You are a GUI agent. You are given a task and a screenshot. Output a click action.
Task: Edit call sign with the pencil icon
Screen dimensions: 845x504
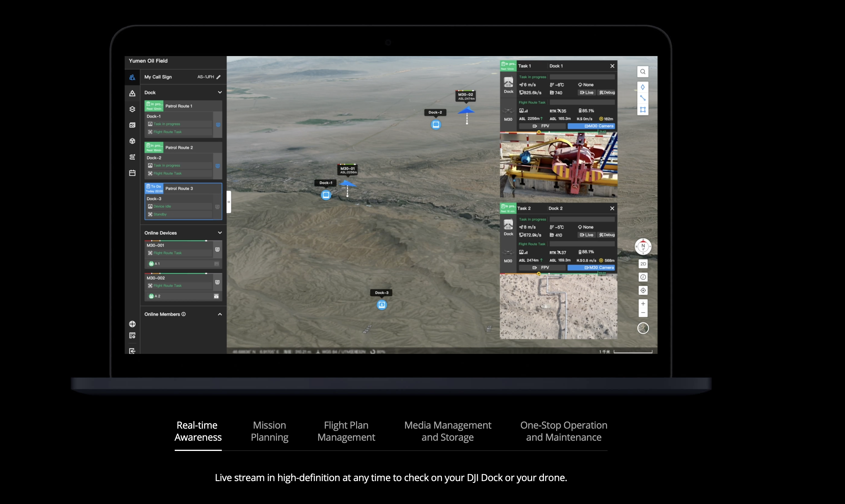218,77
